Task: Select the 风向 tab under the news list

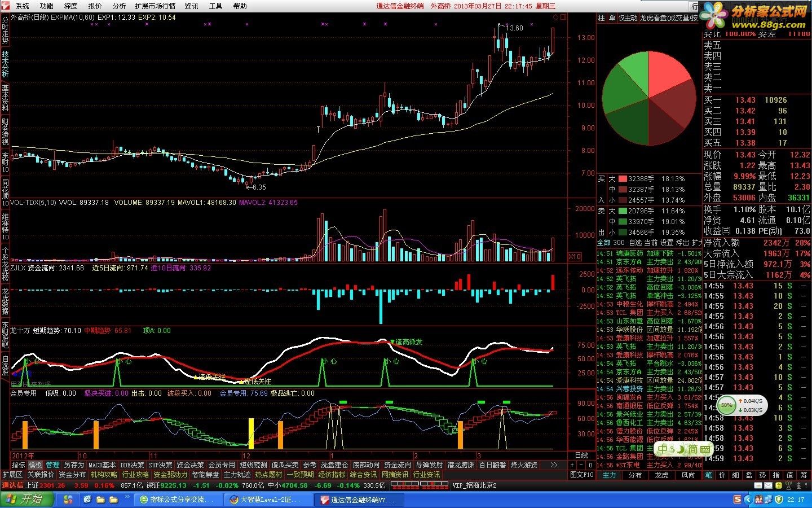Action: coord(688,475)
